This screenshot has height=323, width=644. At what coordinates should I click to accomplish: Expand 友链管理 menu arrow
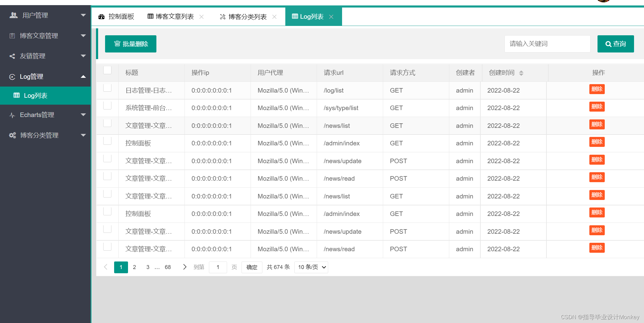[83, 56]
